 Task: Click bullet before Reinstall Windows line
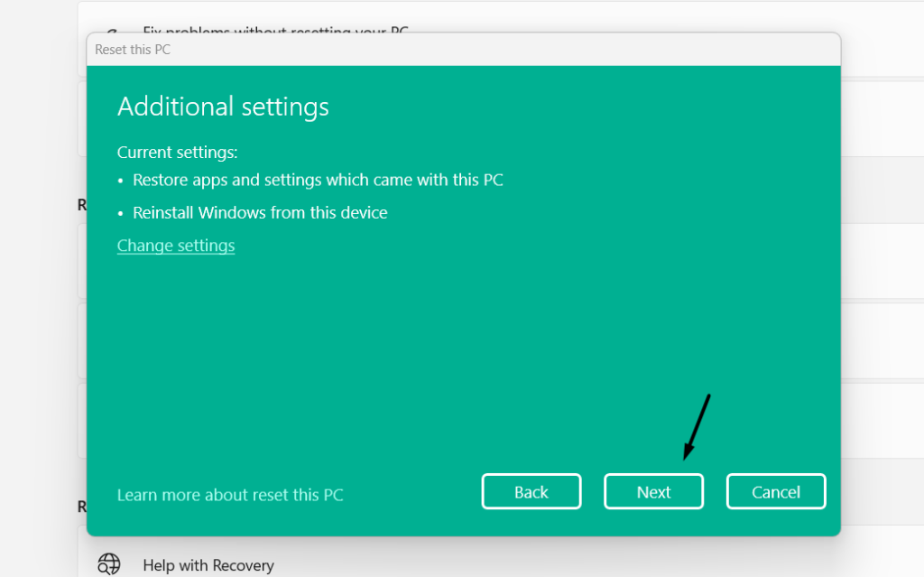122,214
